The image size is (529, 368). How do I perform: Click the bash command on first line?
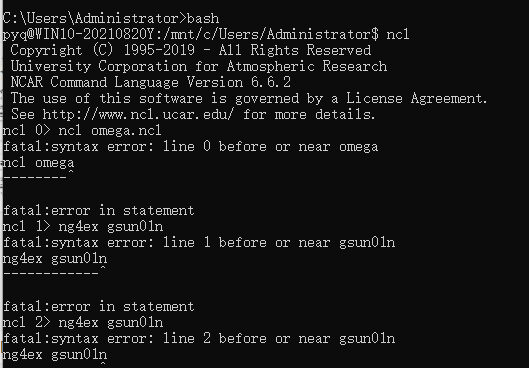[203, 18]
